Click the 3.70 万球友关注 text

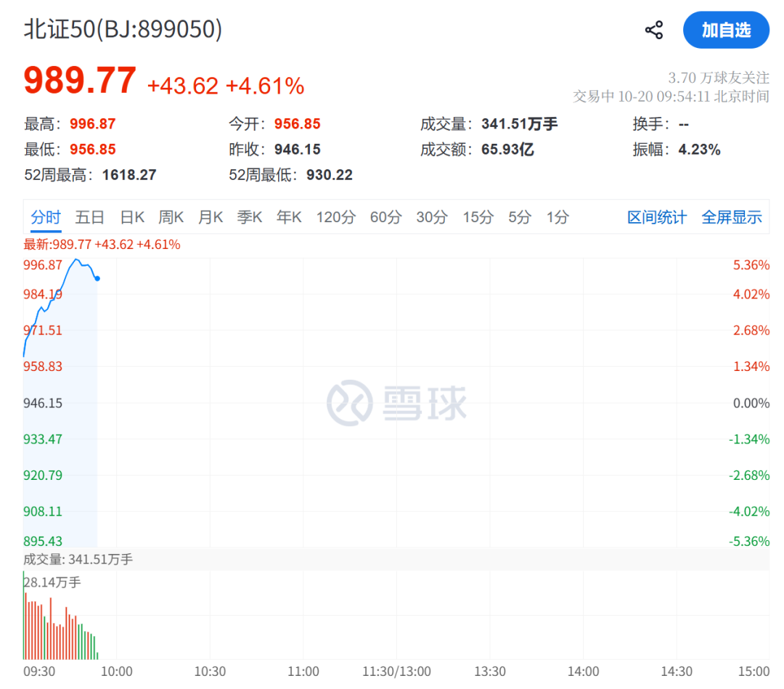point(719,78)
